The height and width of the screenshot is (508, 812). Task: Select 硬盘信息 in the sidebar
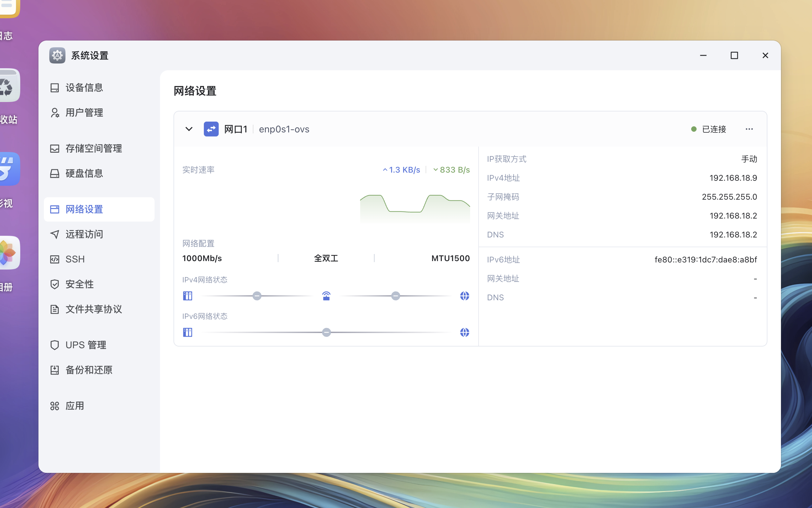99,174
